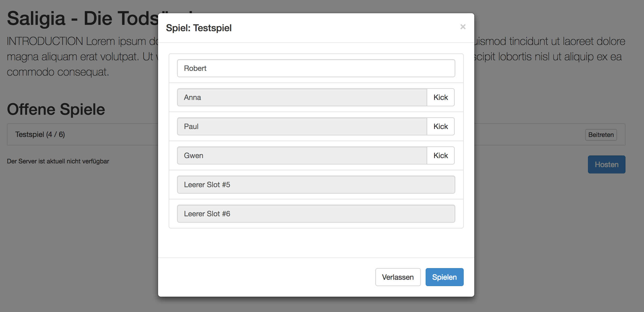Click the Beitreten button
This screenshot has height=312, width=644.
click(601, 135)
